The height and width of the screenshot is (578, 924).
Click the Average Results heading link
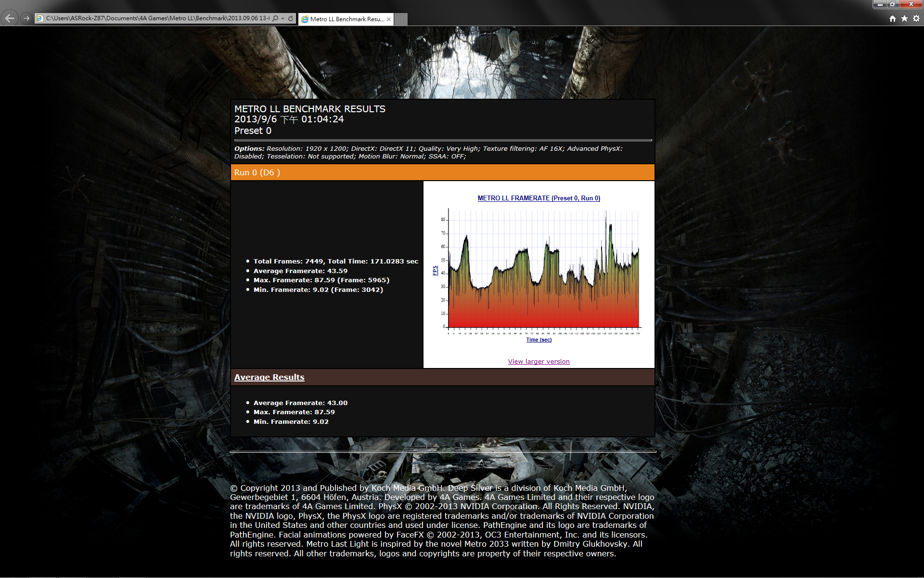point(269,377)
